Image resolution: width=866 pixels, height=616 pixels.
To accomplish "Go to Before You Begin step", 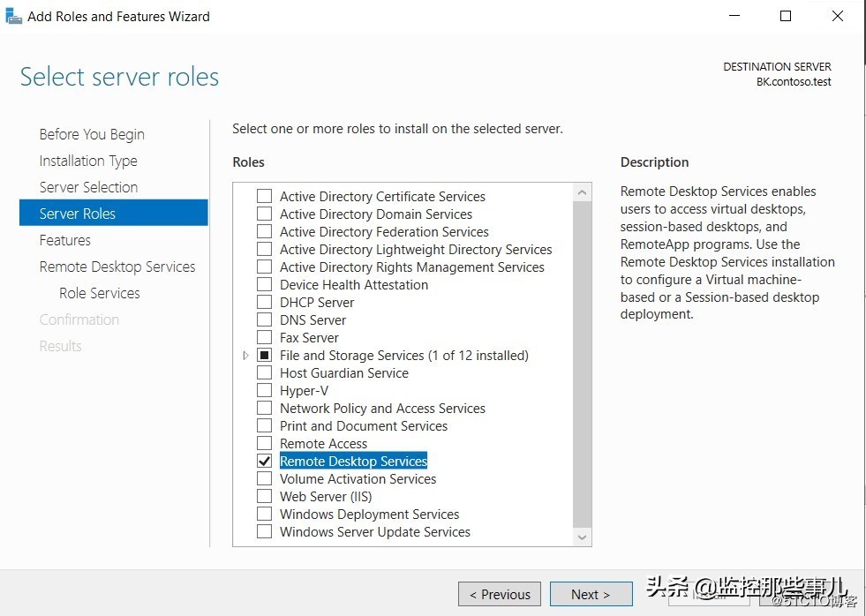I will pyautogui.click(x=92, y=134).
